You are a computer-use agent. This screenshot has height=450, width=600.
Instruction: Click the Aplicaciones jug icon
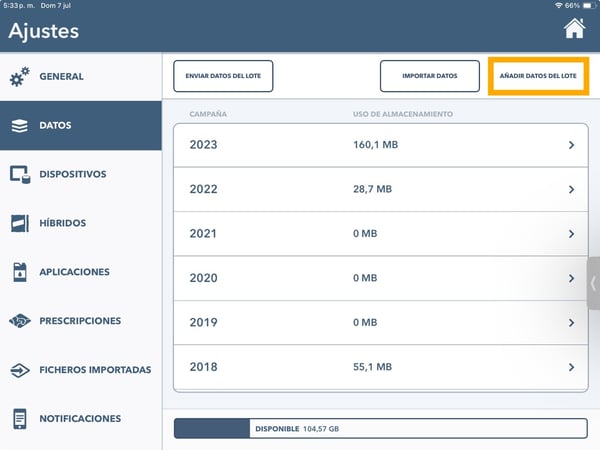pyautogui.click(x=20, y=272)
